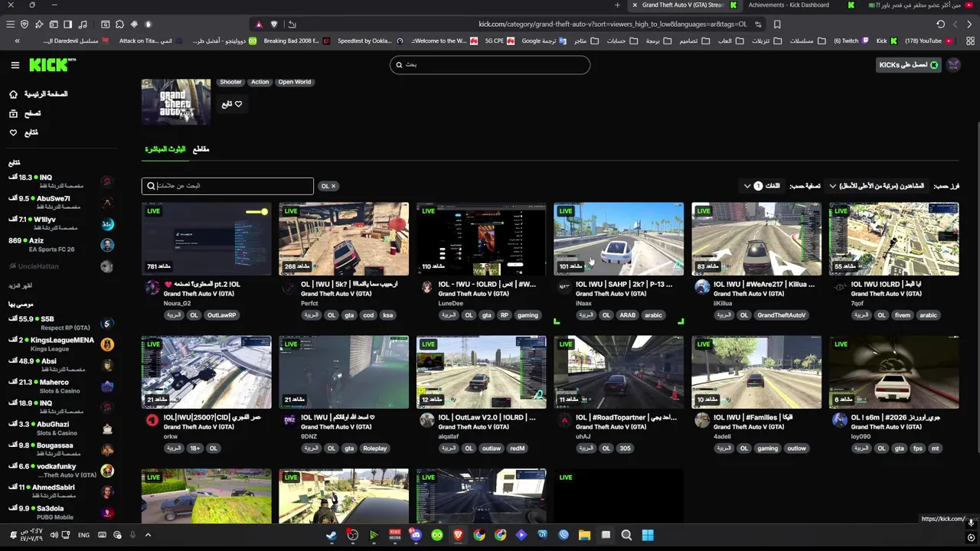Switch to the Clips tab
The height and width of the screenshot is (551, 980).
point(201,149)
